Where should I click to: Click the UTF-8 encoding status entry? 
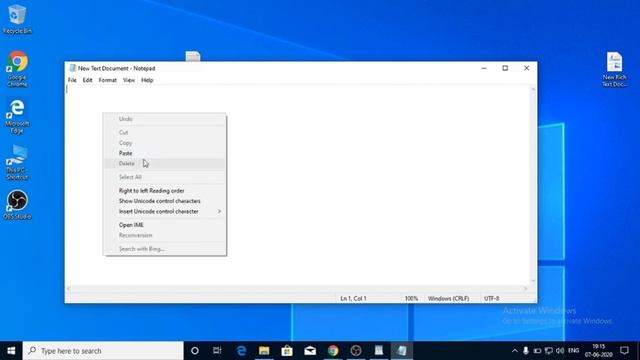tap(491, 298)
